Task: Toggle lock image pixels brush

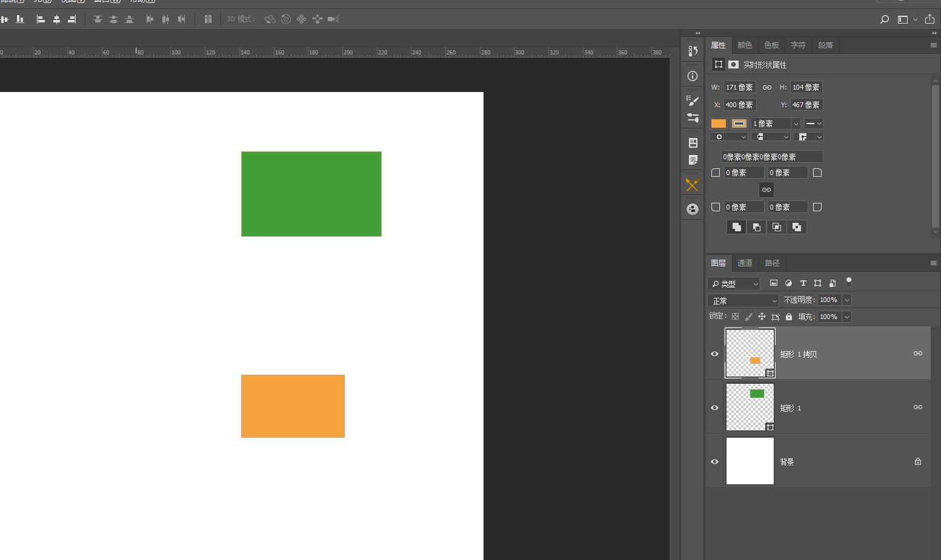Action: [748, 317]
